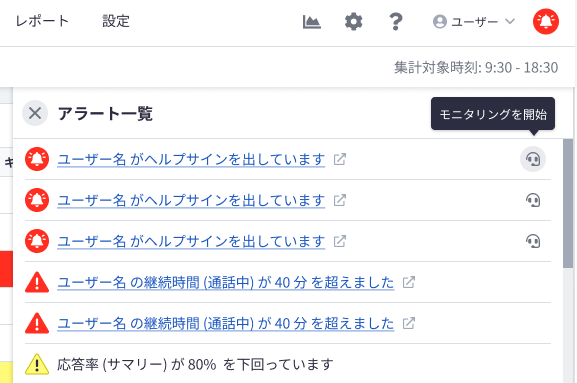Open second 継続時間 (通話中) が 40 分 alert link
Viewport: 577px width, 383px height.
[226, 324]
